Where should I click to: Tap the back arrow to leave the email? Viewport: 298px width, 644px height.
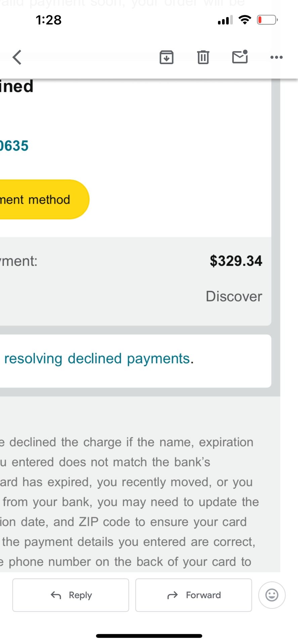point(17,57)
